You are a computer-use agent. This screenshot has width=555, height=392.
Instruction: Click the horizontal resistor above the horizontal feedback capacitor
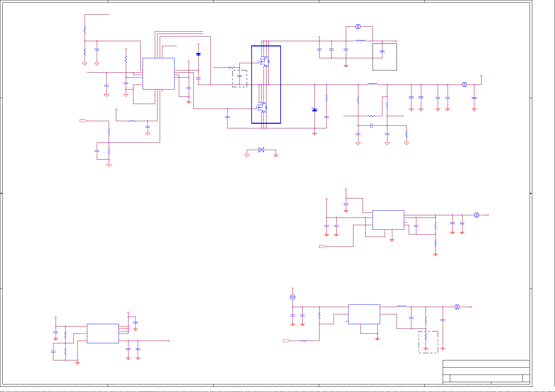tap(371, 116)
